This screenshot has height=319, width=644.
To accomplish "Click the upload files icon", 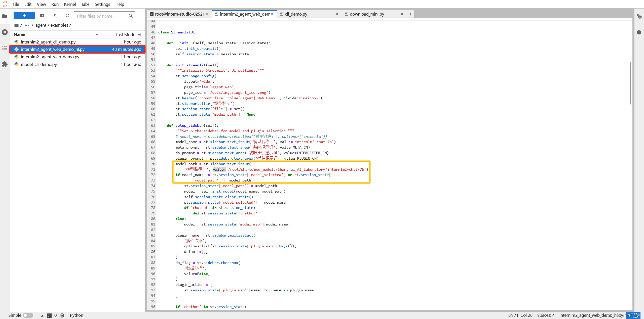I will pos(55,16).
